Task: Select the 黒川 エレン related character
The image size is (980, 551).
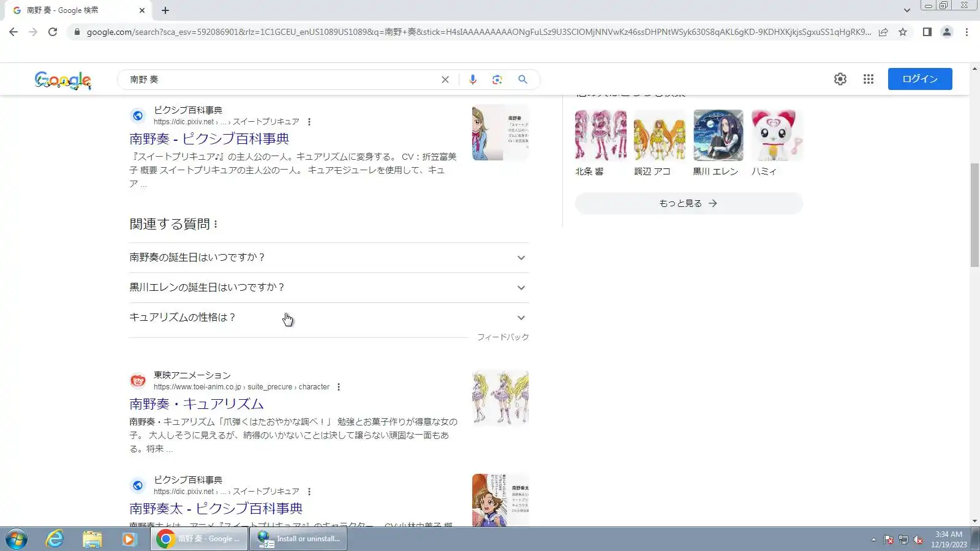Action: 718,143
